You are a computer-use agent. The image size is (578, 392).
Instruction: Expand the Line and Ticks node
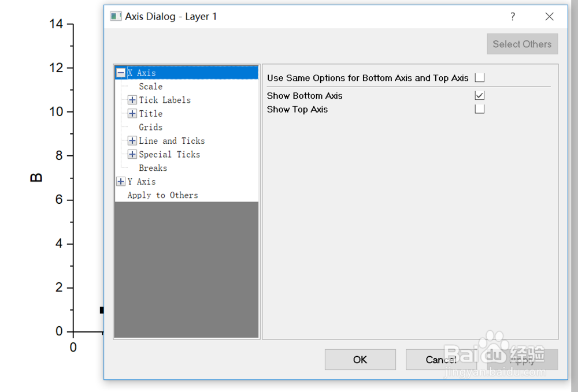click(x=132, y=141)
